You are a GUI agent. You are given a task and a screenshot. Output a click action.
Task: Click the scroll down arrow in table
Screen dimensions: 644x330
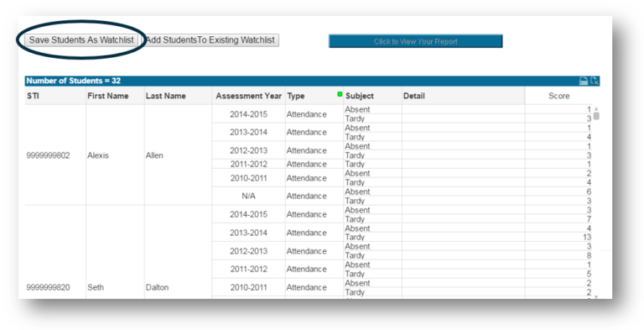596,296
